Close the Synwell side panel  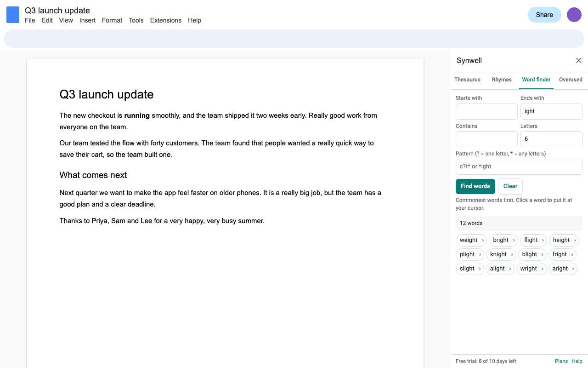pyautogui.click(x=579, y=61)
